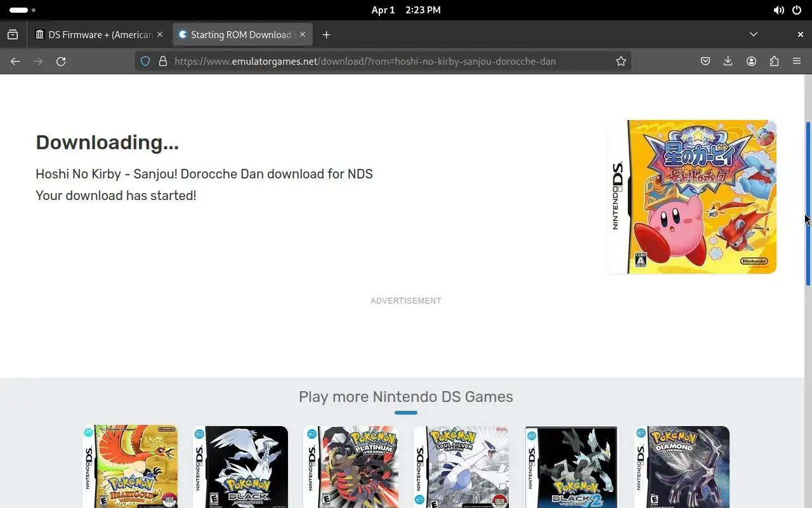Click the 'Play more Nintendo DS Games' heading

pos(406,397)
